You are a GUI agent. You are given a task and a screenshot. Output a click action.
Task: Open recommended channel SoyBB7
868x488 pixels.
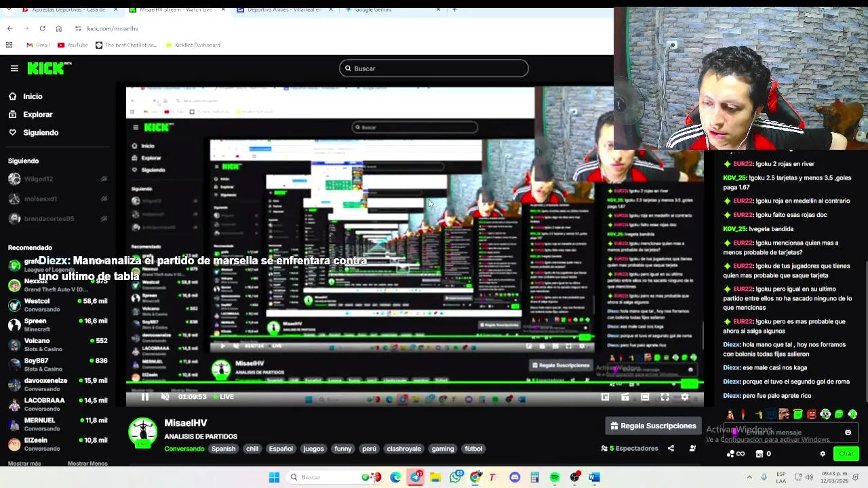tap(58, 365)
